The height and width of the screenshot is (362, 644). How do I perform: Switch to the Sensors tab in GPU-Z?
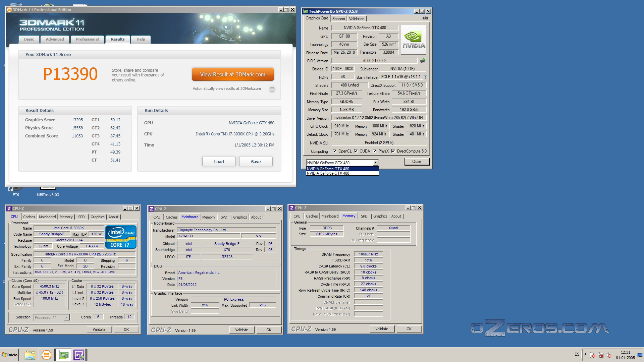(x=338, y=19)
